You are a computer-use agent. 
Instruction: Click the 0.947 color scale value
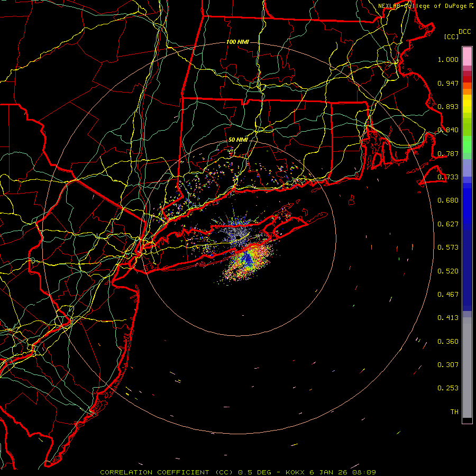tap(448, 83)
